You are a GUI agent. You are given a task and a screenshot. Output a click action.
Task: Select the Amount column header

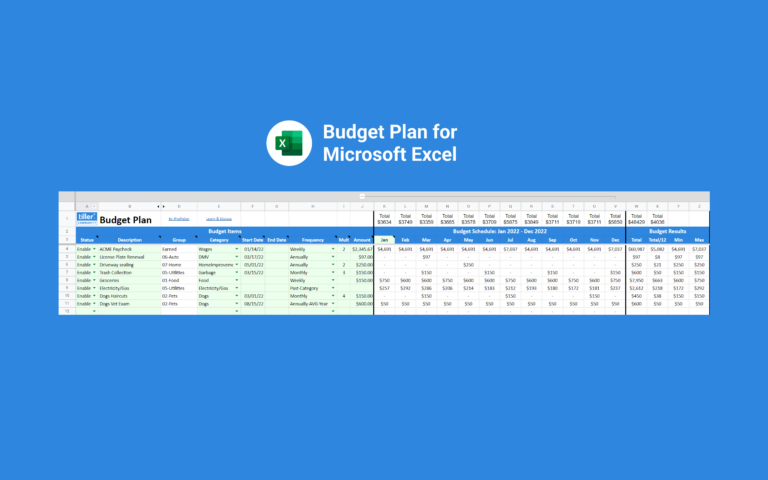(x=362, y=240)
